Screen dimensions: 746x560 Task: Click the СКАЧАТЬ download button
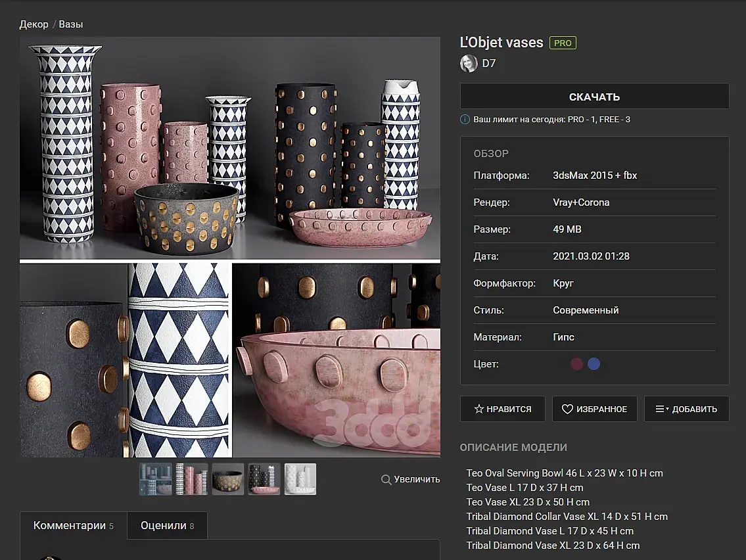click(x=594, y=97)
